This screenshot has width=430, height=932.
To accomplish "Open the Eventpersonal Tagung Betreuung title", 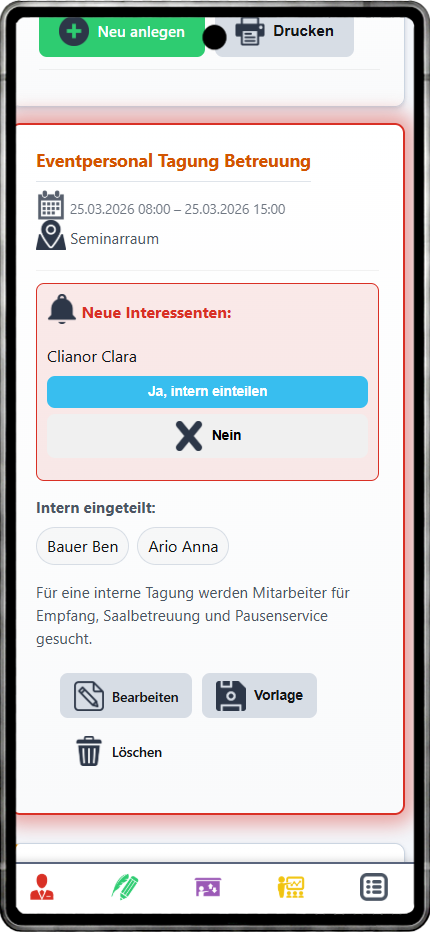I will click(x=173, y=160).
